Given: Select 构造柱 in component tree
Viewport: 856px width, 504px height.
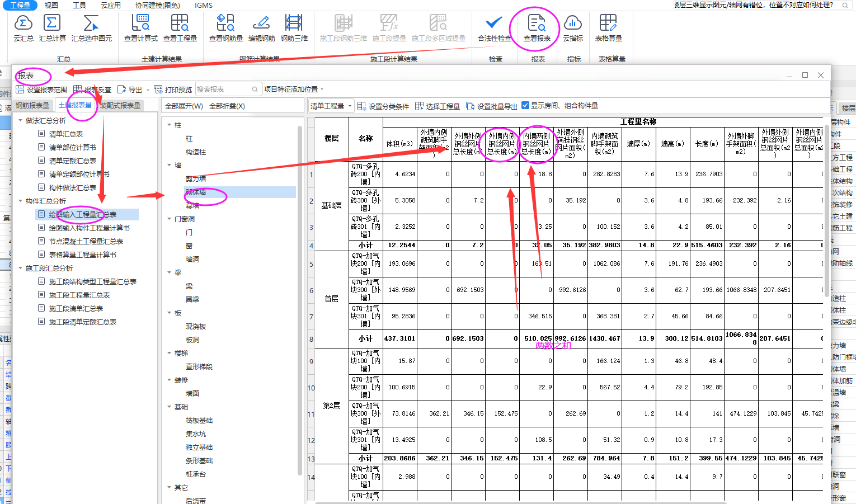Looking at the screenshot, I should click(x=196, y=152).
